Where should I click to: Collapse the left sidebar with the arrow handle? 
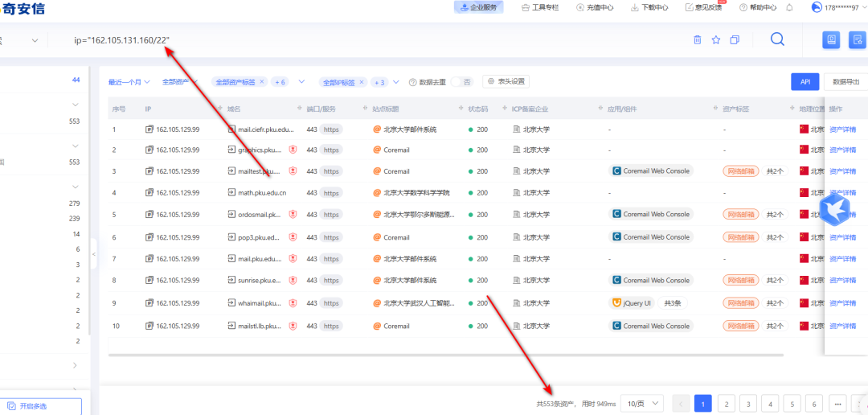(x=93, y=254)
